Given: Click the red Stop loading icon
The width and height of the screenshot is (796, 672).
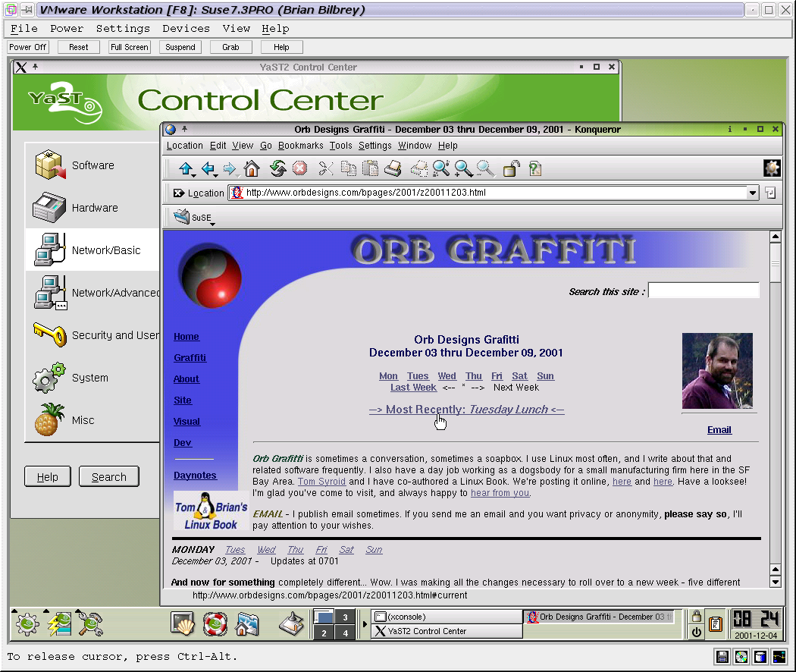Looking at the screenshot, I should coord(299,168).
